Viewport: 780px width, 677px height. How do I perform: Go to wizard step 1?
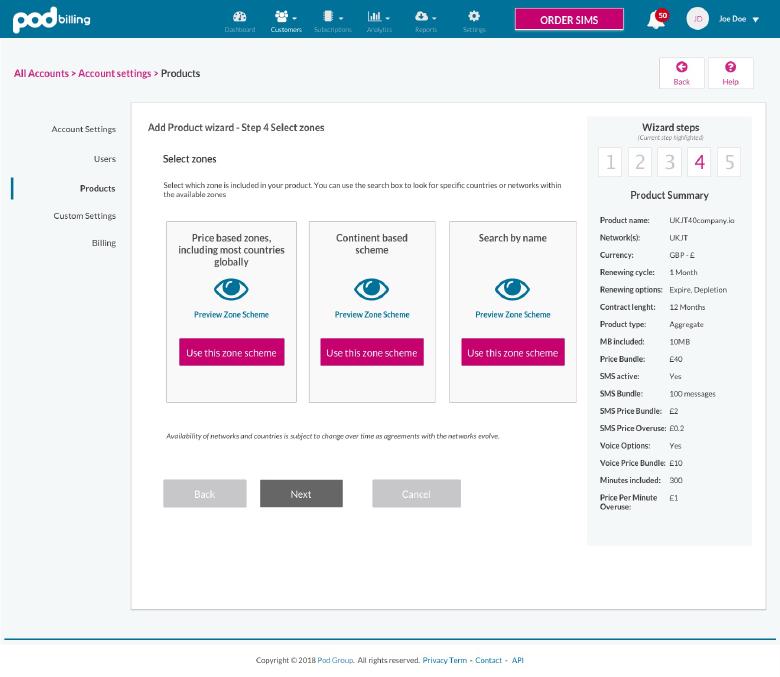[x=610, y=162]
